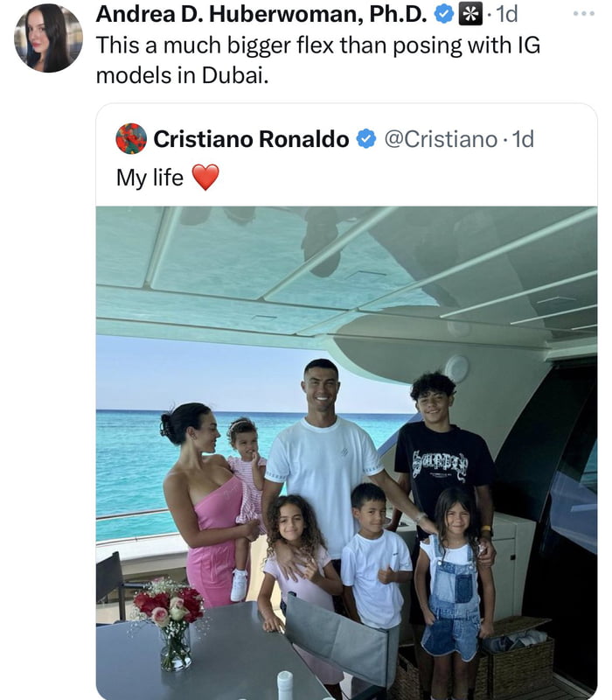612x700 pixels.
Task: Open the three-dot more options menu
Action: point(583,14)
